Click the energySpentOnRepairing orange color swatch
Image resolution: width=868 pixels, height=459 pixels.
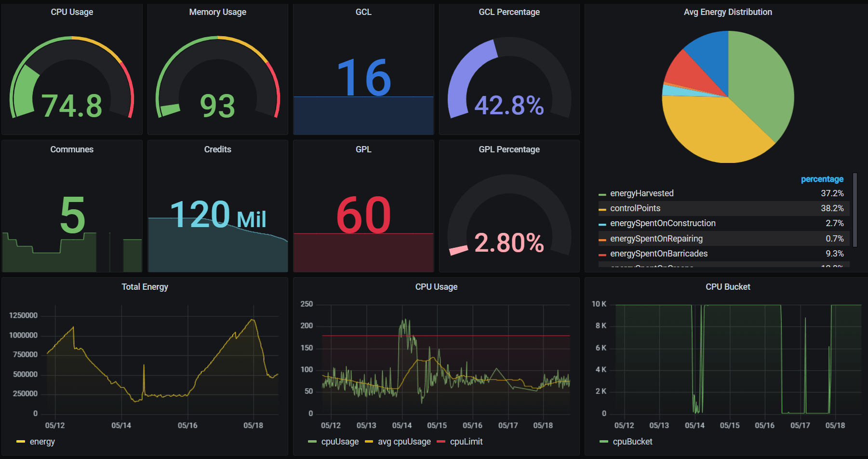pos(602,240)
